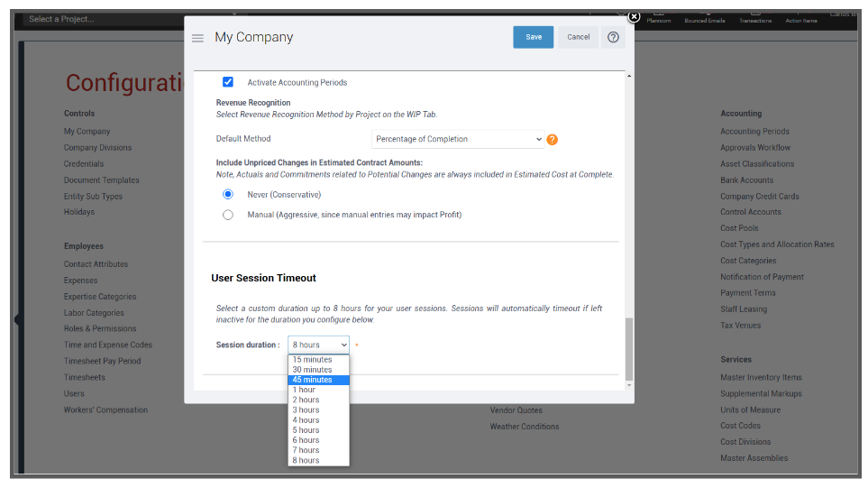Open the Default Method dropdown
868x488 pixels.
459,139
